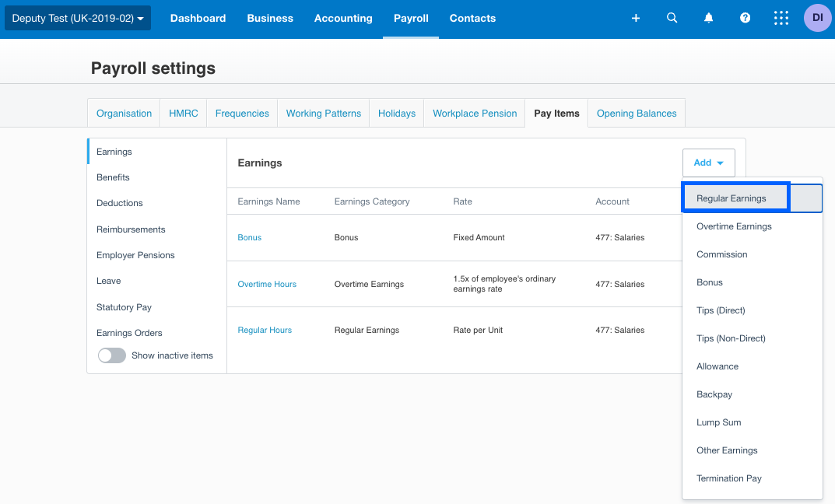Open the Payroll menu
This screenshot has height=504, width=835.
(411, 18)
